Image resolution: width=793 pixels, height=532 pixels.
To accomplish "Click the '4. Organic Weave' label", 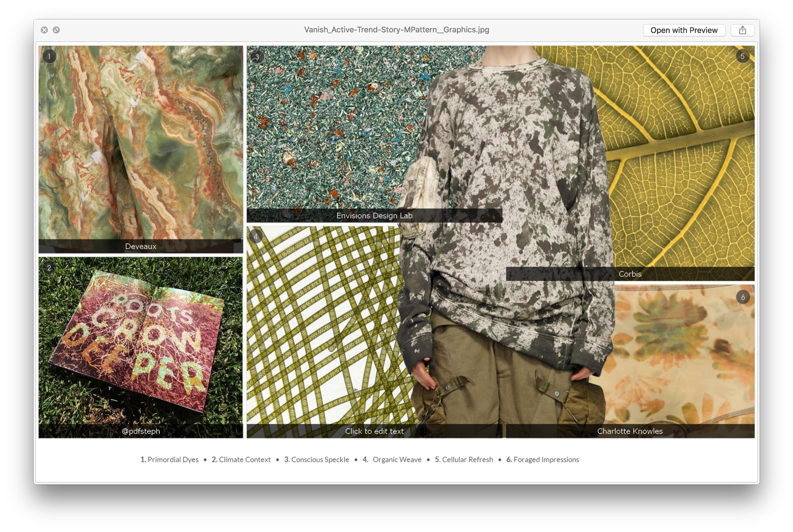I will coord(392,459).
